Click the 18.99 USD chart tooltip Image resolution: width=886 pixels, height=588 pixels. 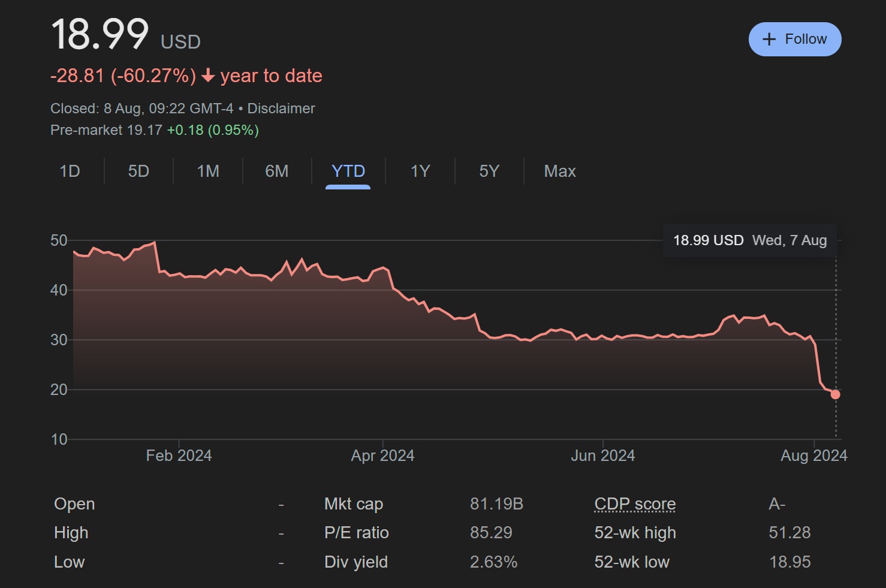[x=749, y=240]
